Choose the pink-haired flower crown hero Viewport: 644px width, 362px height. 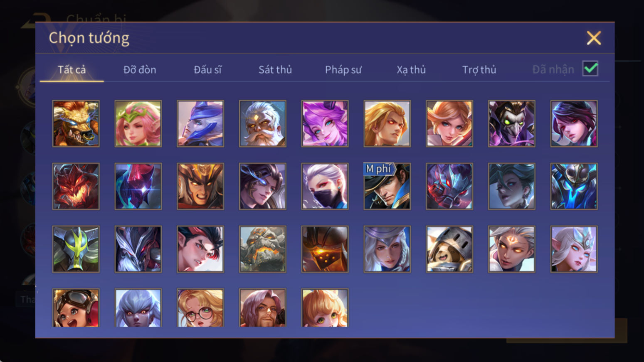[138, 123]
